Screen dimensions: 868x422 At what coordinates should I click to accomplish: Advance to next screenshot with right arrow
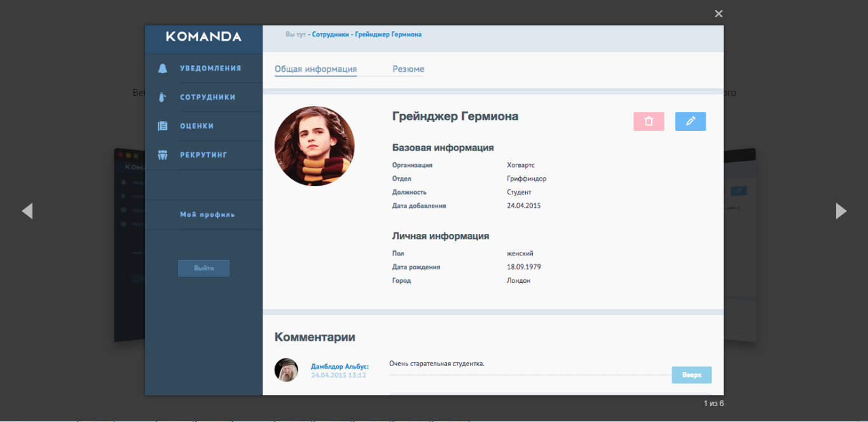(x=841, y=210)
